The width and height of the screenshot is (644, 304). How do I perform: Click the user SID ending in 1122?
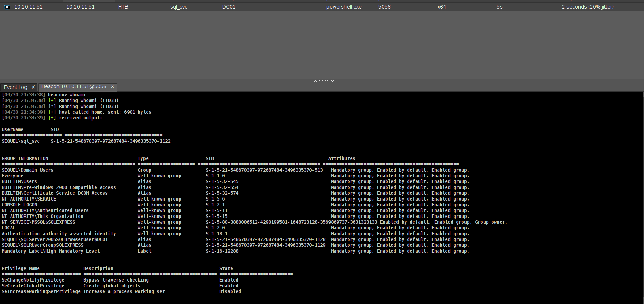click(111, 141)
